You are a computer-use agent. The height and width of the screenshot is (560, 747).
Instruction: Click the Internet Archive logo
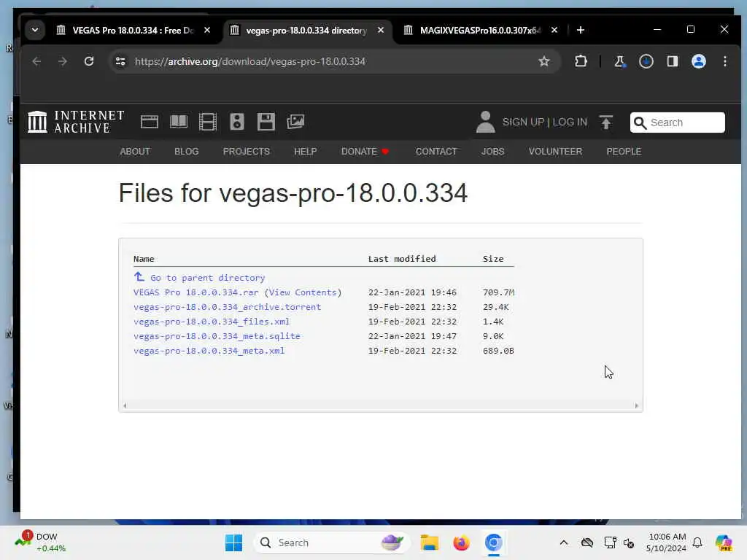(76, 122)
